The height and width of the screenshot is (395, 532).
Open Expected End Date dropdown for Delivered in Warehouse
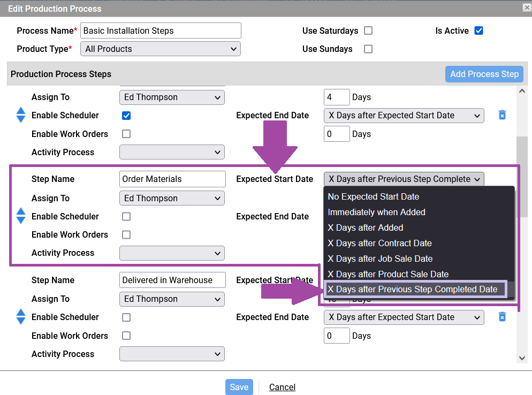pos(404,317)
